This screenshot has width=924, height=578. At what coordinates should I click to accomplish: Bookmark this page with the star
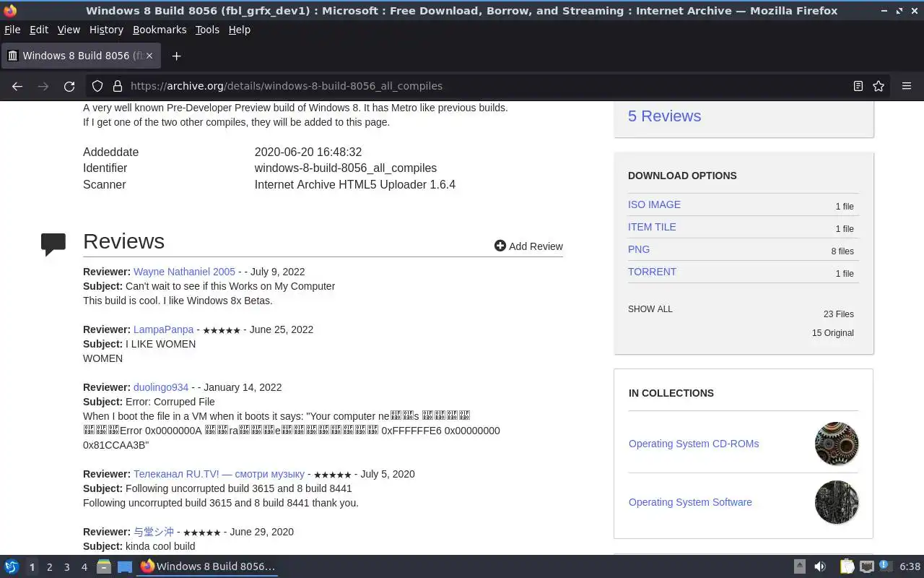point(879,86)
